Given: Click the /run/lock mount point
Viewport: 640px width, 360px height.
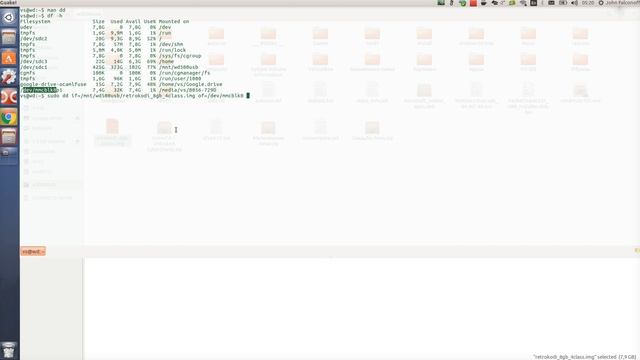Looking at the screenshot, I should point(172,50).
